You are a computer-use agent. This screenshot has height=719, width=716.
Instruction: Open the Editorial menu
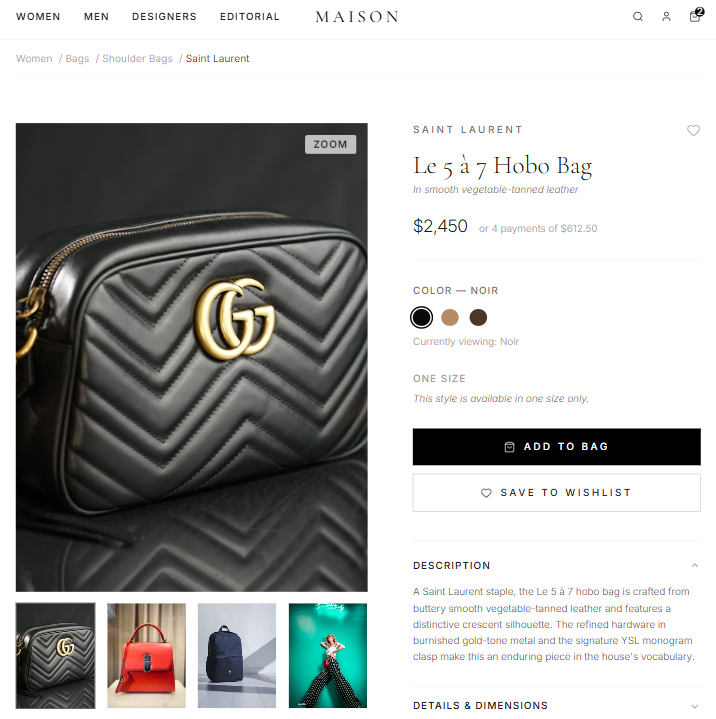(x=250, y=17)
